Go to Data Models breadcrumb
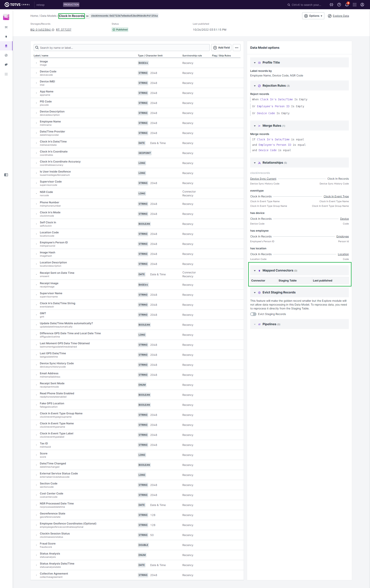370x588 pixels. (48, 16)
